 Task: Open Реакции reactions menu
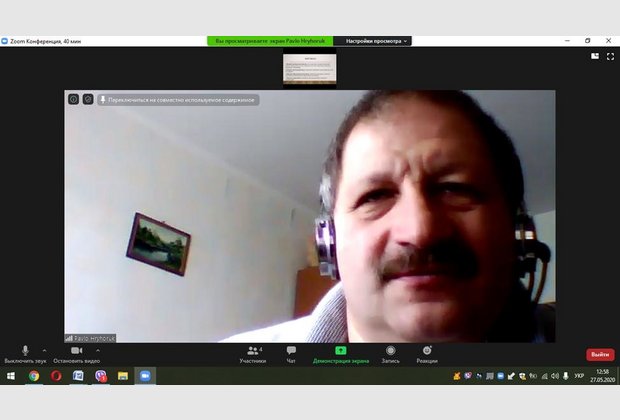click(x=427, y=355)
